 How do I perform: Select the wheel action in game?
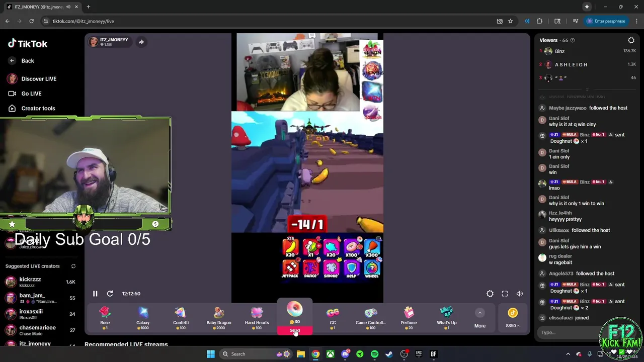click(x=372, y=269)
